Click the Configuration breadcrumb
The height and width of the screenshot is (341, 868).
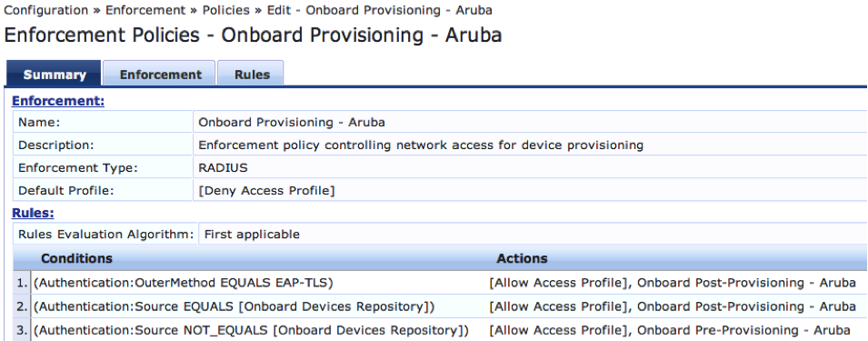point(46,10)
